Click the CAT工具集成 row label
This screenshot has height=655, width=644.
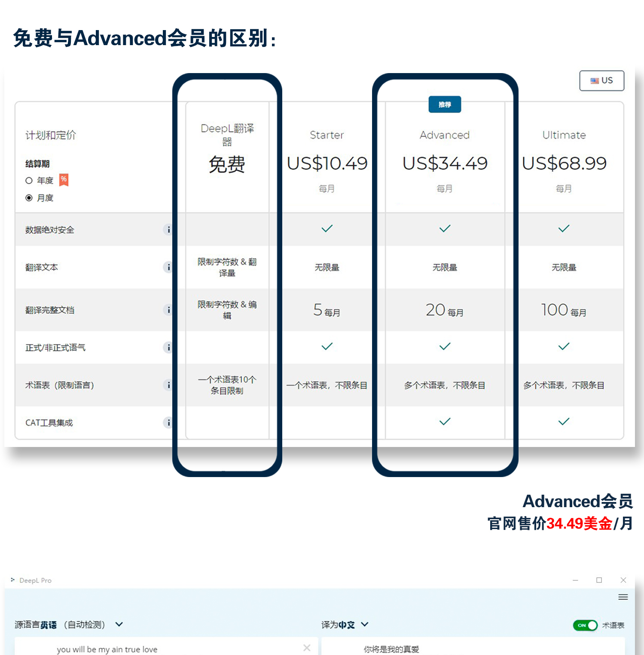49,422
